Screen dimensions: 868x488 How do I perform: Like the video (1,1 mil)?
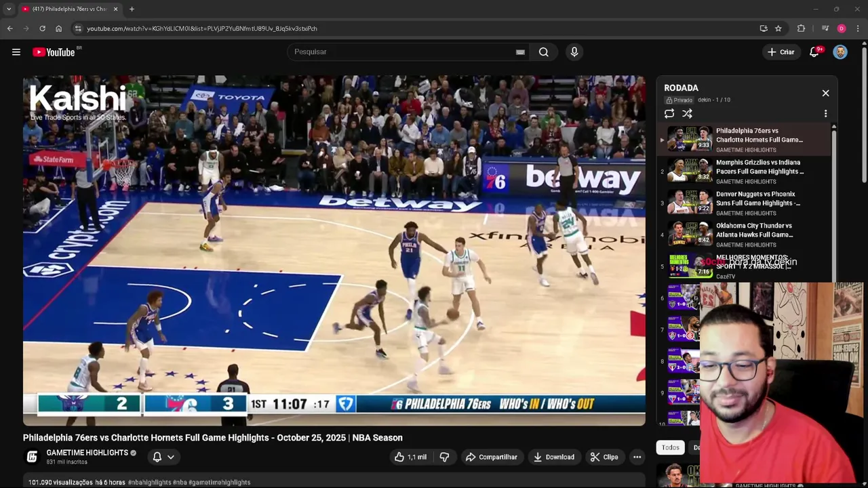410,457
